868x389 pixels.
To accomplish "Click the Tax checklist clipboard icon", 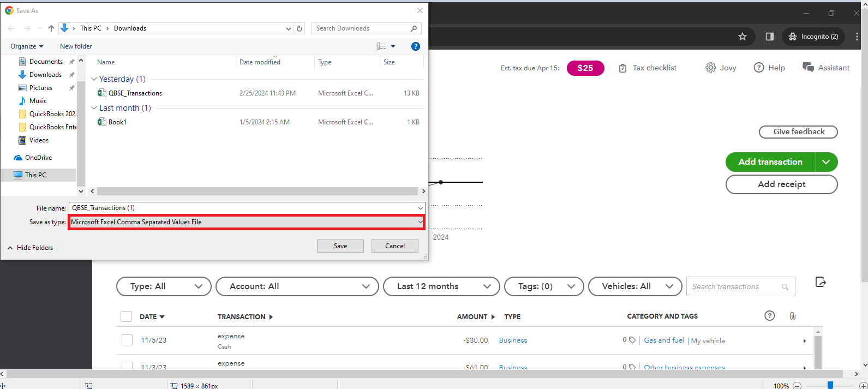I will 622,68.
